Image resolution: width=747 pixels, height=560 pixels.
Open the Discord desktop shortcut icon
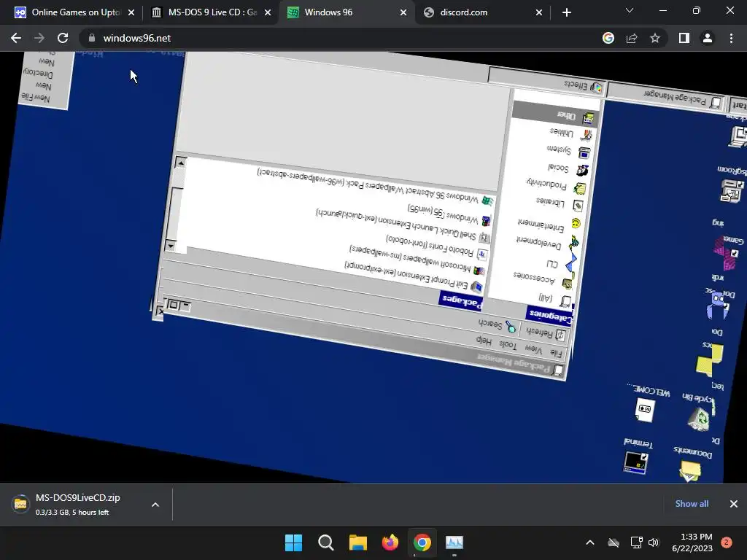pos(719,304)
